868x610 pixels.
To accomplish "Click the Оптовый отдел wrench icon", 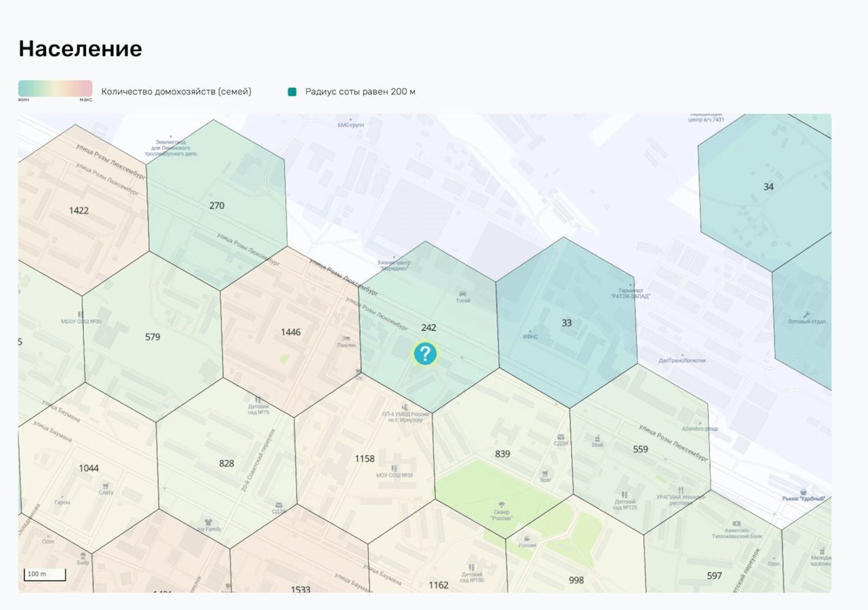I will pos(807,314).
